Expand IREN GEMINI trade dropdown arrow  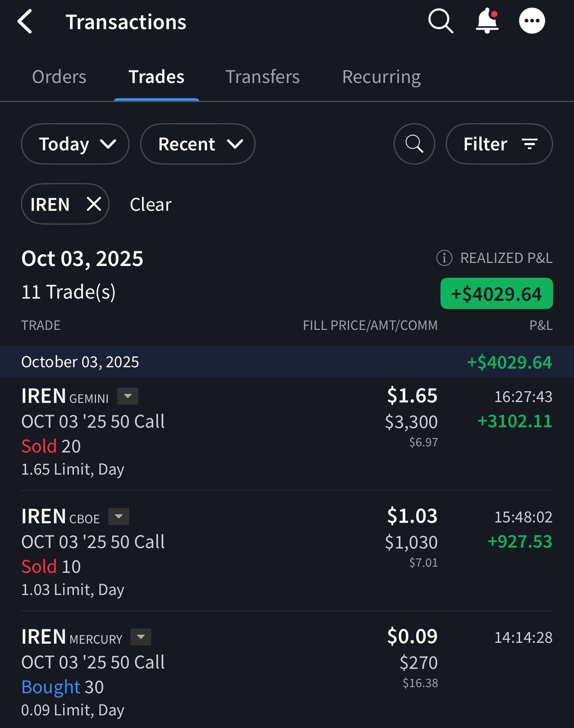(128, 396)
